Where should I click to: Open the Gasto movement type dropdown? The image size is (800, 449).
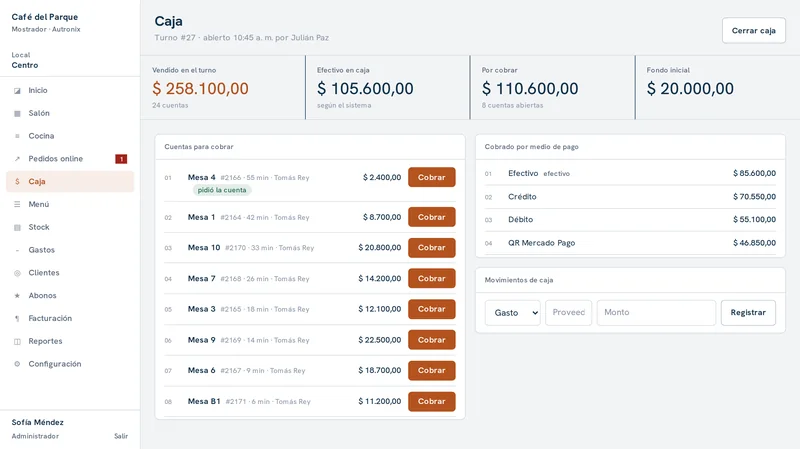click(512, 313)
